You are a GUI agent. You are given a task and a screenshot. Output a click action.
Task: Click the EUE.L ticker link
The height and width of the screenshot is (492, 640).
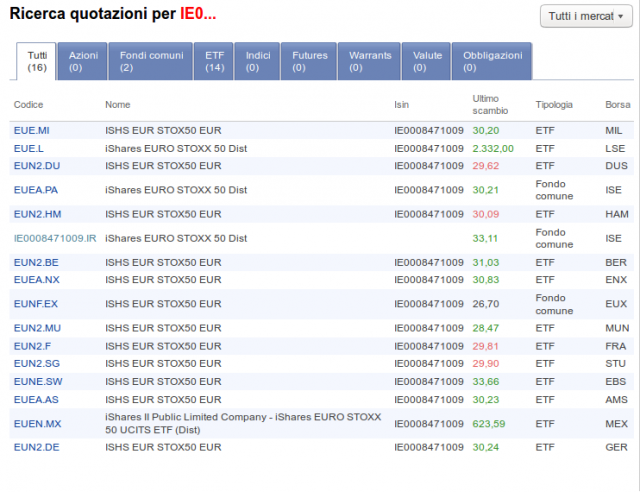[x=28, y=148]
